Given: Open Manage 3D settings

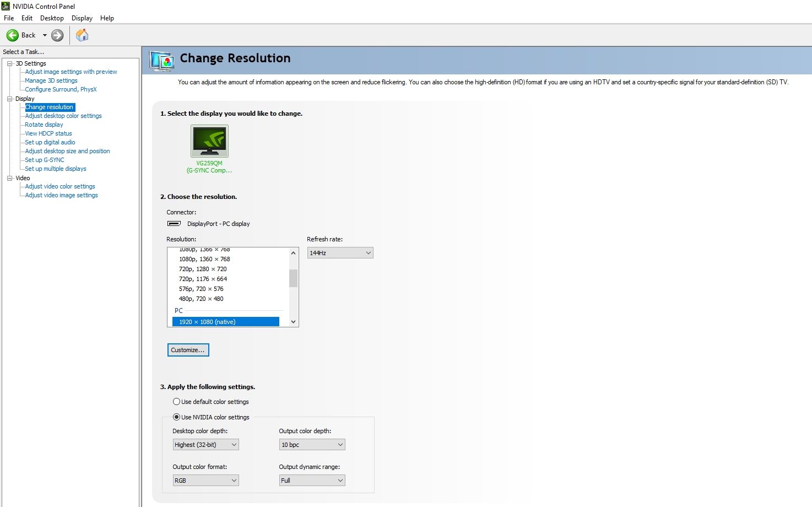Looking at the screenshot, I should click(x=51, y=80).
